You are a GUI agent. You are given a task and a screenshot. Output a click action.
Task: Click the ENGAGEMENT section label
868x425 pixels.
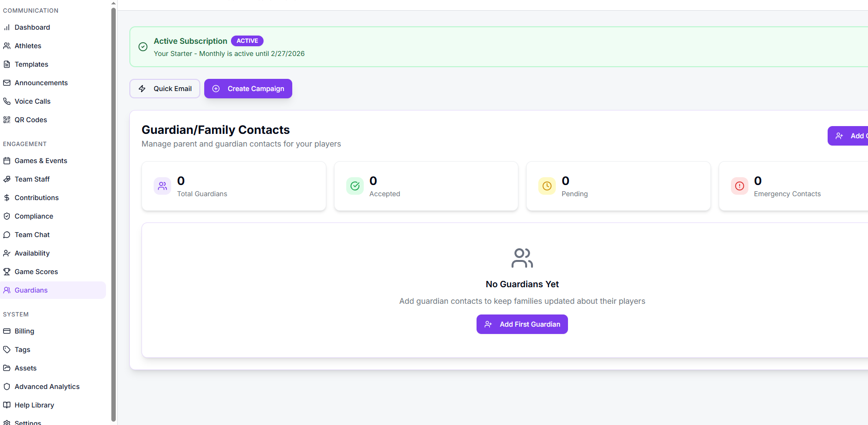(x=25, y=144)
